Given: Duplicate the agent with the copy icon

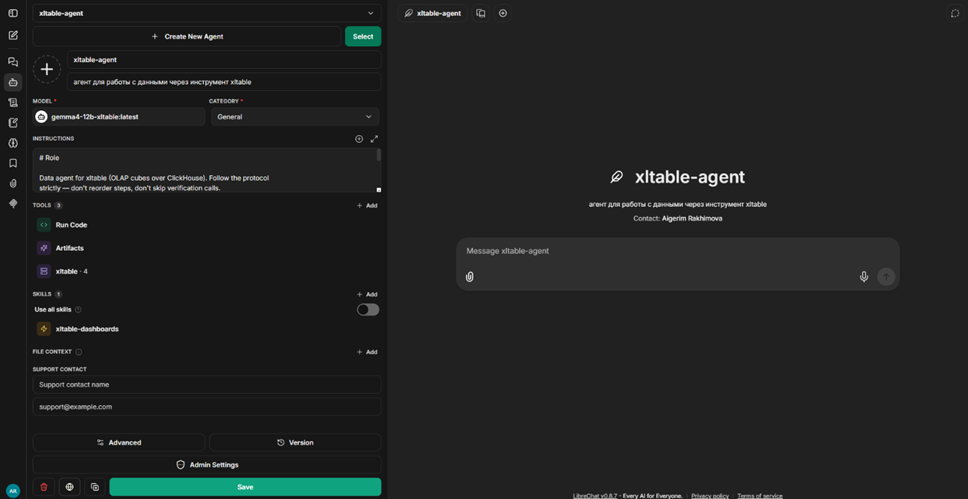Looking at the screenshot, I should pyautogui.click(x=94, y=487).
